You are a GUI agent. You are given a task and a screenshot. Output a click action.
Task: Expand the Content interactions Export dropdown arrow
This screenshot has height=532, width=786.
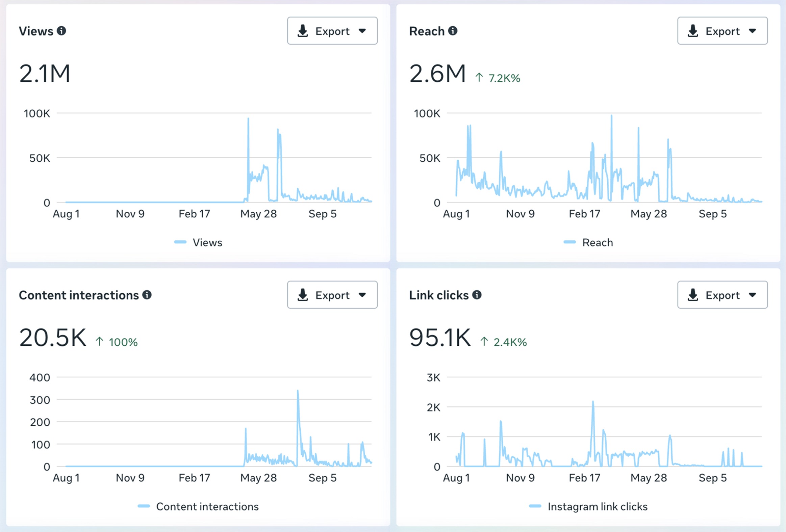coord(362,295)
